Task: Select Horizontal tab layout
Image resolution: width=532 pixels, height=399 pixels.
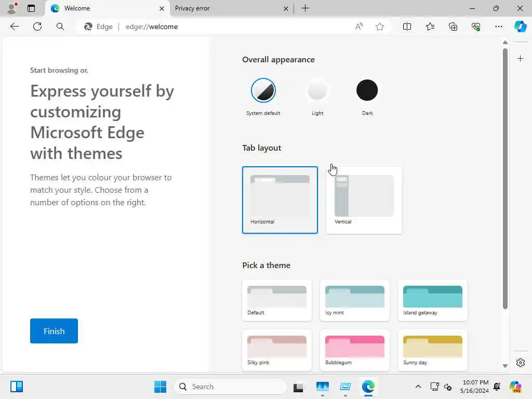Action: tap(280, 200)
